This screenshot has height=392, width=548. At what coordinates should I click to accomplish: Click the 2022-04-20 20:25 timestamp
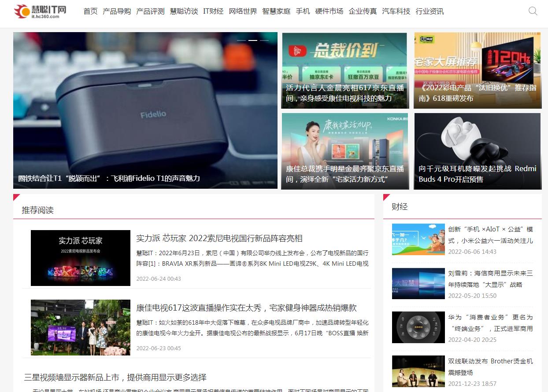tap(472, 340)
